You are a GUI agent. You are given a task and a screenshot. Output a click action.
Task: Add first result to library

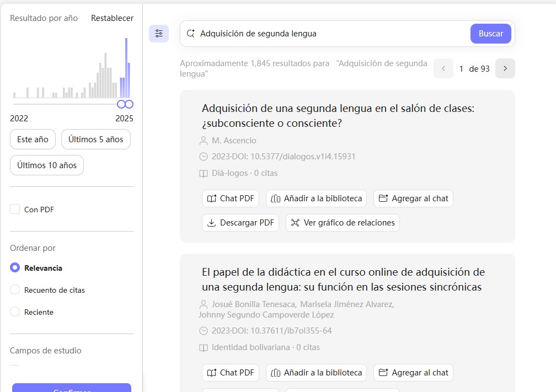(317, 198)
